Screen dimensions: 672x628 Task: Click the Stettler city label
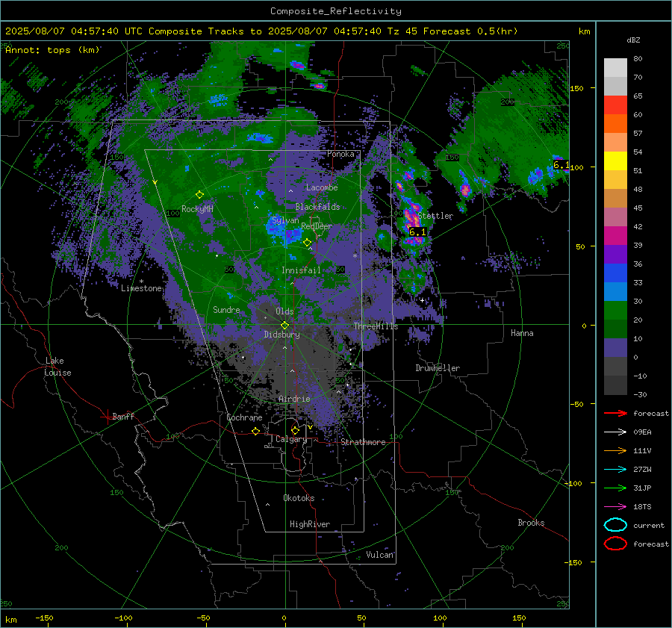(x=435, y=216)
